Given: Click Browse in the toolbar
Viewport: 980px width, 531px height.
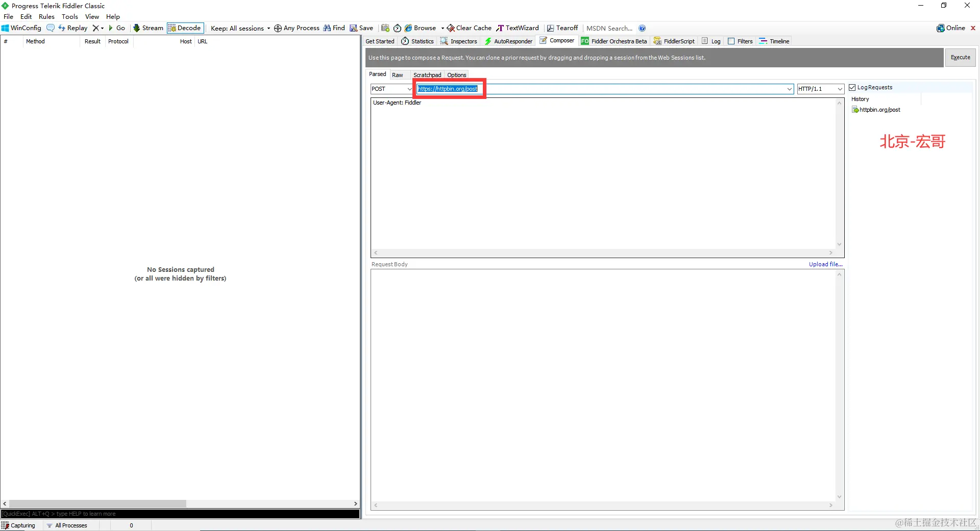Looking at the screenshot, I should tap(420, 28).
